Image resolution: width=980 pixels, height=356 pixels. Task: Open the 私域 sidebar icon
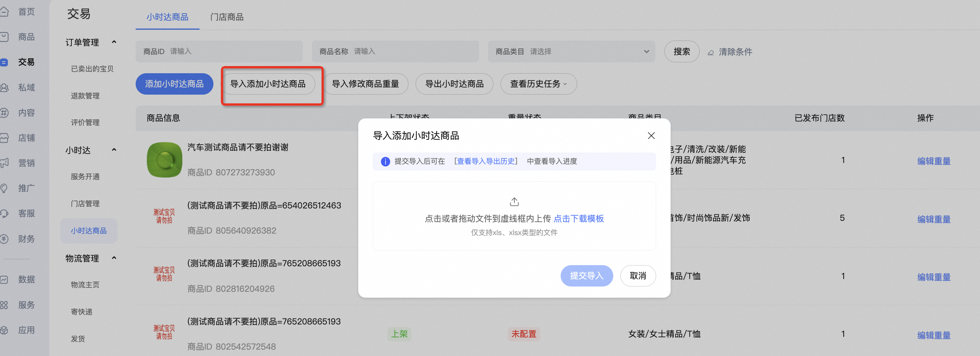(x=4, y=87)
